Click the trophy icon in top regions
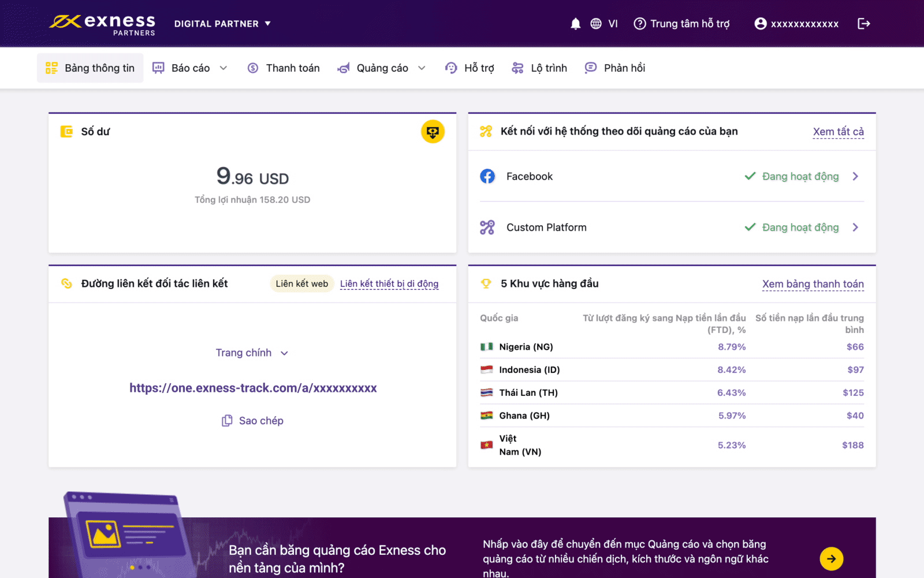The width and height of the screenshot is (924, 578). (486, 283)
